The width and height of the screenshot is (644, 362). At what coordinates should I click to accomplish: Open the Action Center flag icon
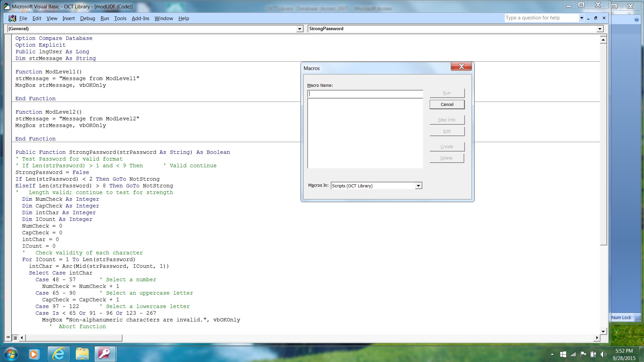pos(583,354)
